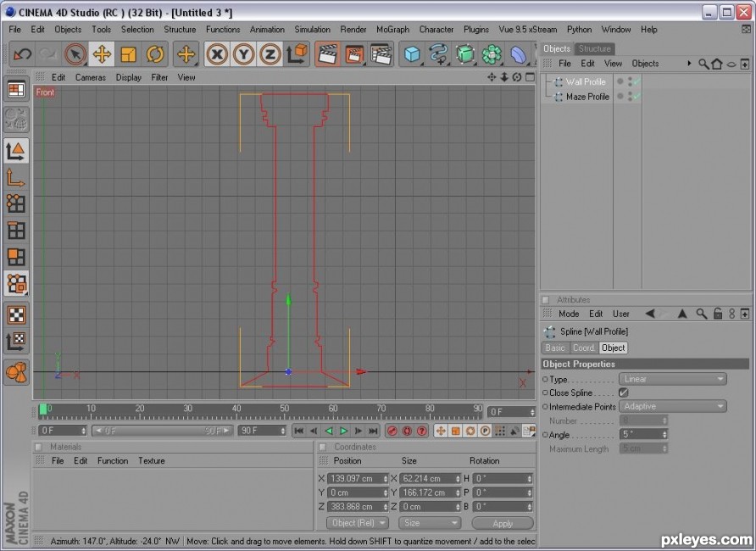Select the Texture mode checkerboard icon
This screenshot has width=756, height=551.
click(x=16, y=314)
